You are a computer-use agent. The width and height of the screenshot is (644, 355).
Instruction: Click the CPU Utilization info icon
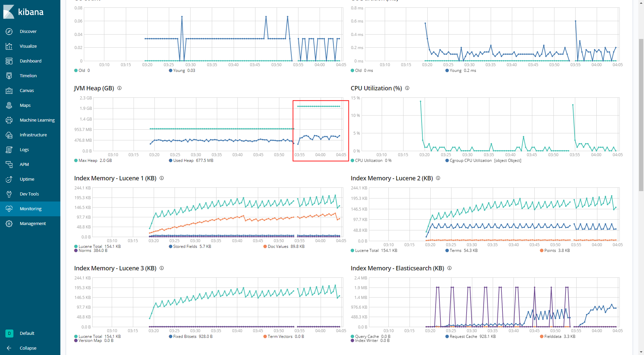click(x=407, y=88)
